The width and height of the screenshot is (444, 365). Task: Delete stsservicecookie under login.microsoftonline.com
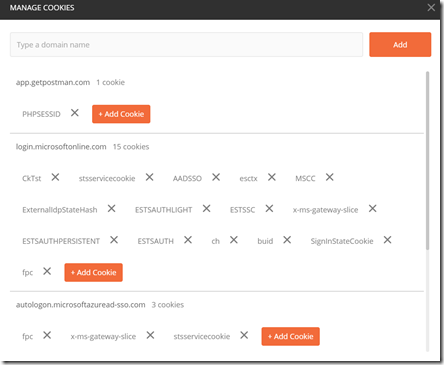point(150,177)
